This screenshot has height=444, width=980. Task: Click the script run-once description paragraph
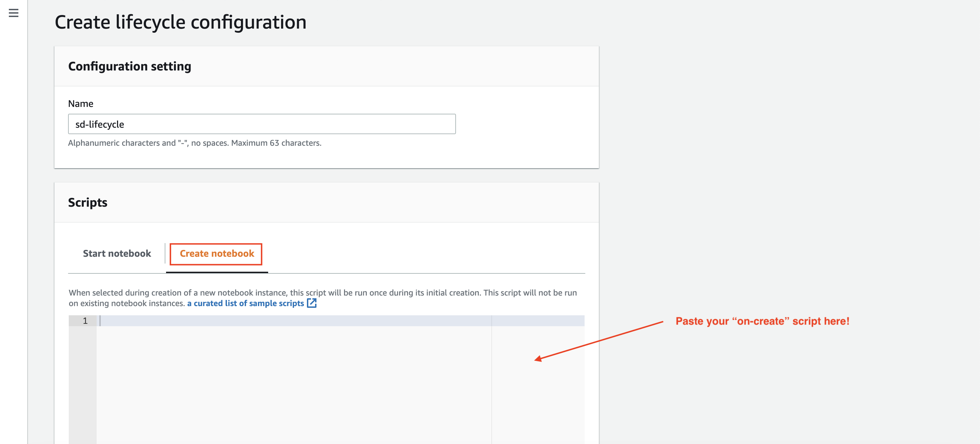322,293
